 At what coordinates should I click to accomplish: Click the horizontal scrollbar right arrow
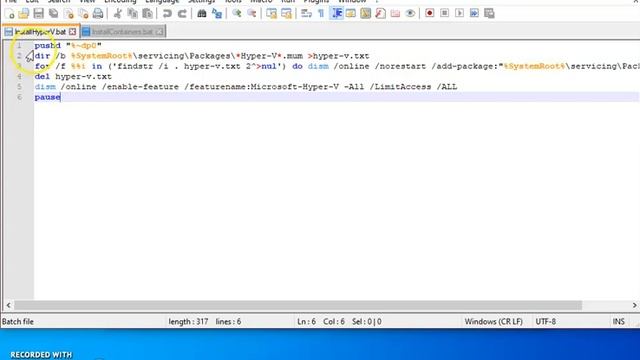click(x=634, y=305)
